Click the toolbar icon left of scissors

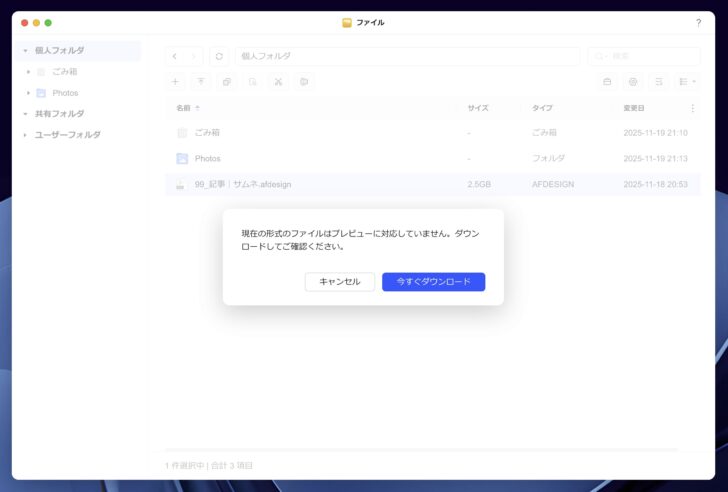[253, 82]
